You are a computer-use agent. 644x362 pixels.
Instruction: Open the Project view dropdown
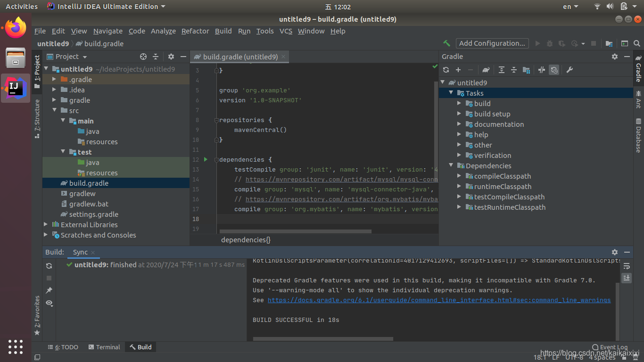67,57
